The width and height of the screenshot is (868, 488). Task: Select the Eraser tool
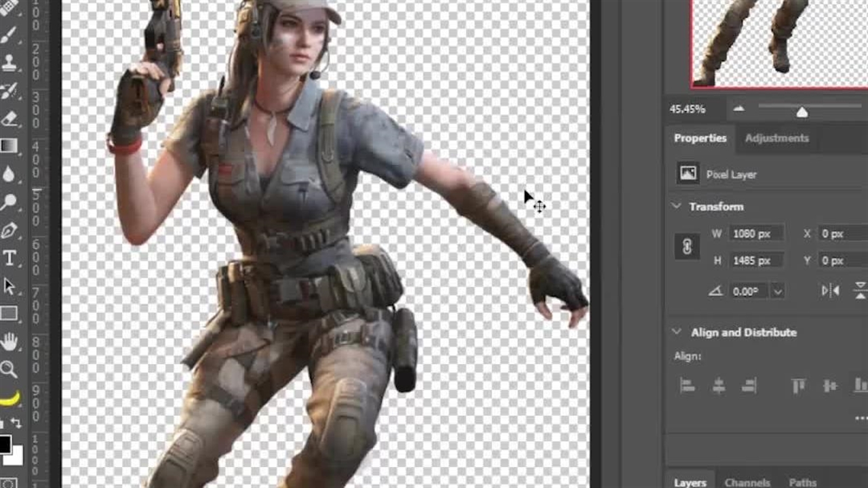click(x=9, y=119)
